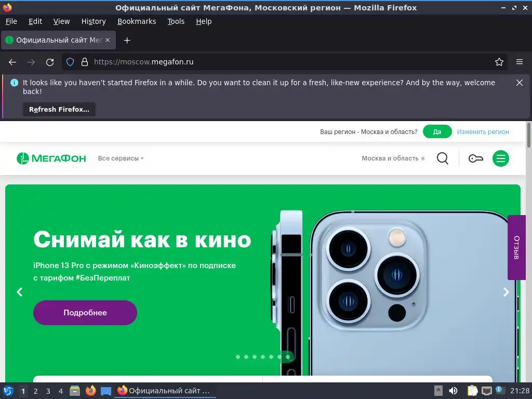Close the Официальный сайт МегаФон tab
532x399 pixels.
[108, 40]
